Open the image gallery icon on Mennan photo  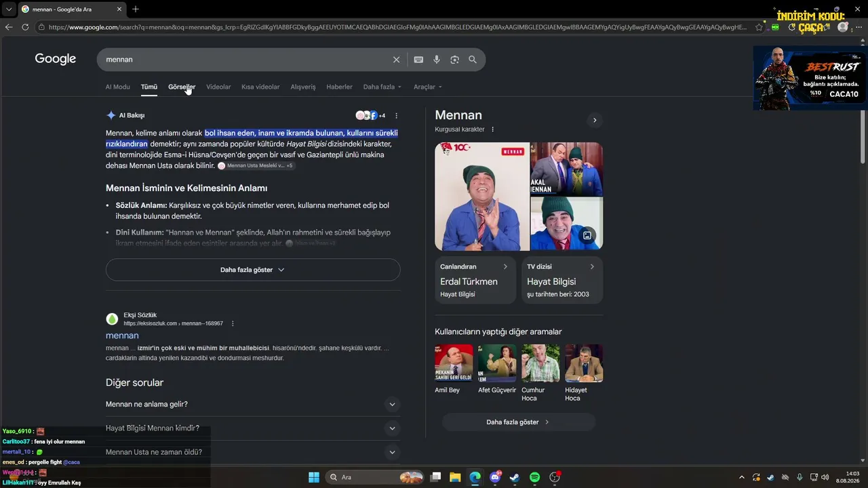coord(587,236)
